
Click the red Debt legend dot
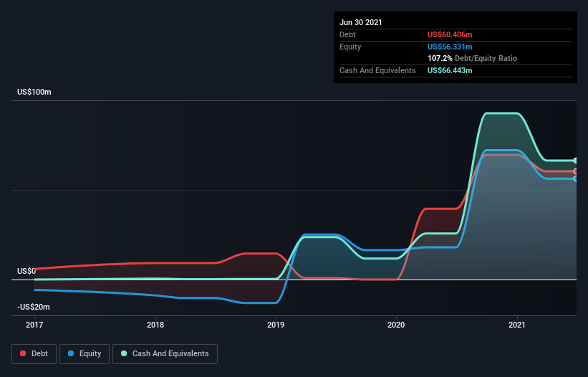coord(23,353)
